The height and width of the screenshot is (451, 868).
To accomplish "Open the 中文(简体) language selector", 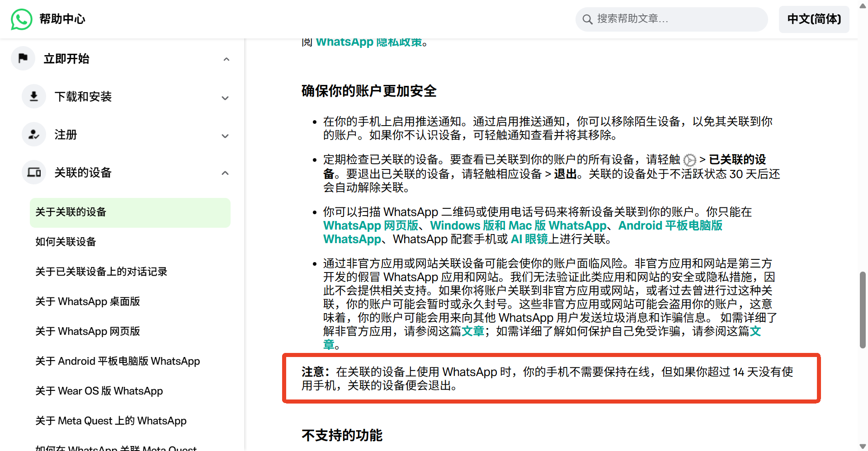I will 814,19.
